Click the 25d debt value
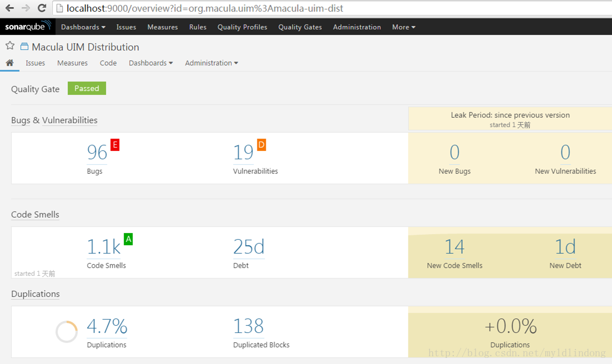 (249, 246)
